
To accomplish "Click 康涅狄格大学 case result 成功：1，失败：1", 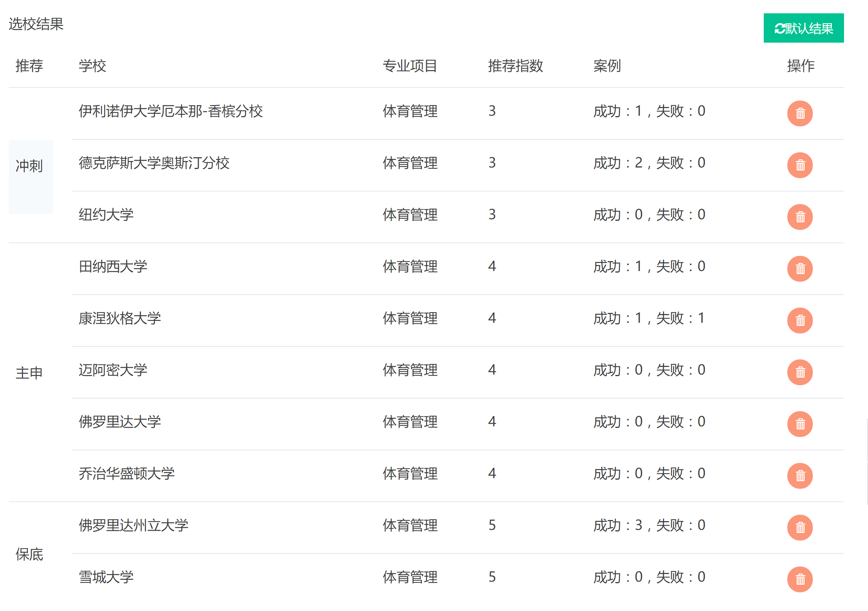I will tap(649, 318).
